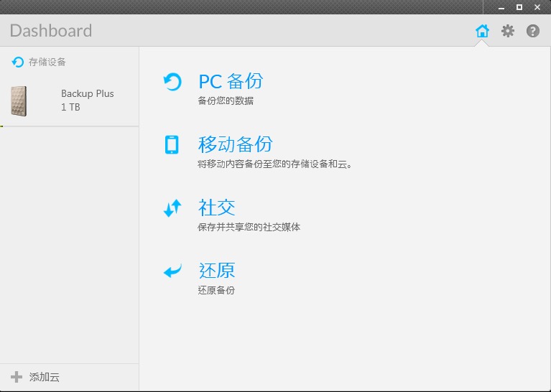Click the 添加云 button label
551x392 pixels.
45,377
